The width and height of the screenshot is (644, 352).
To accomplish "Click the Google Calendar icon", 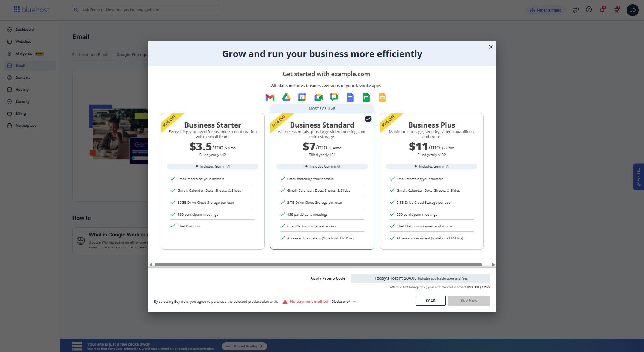I will pos(302,98).
